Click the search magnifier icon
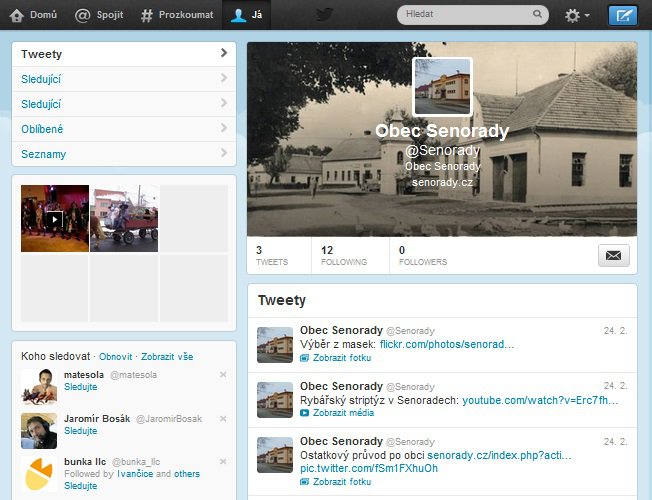 click(x=538, y=15)
